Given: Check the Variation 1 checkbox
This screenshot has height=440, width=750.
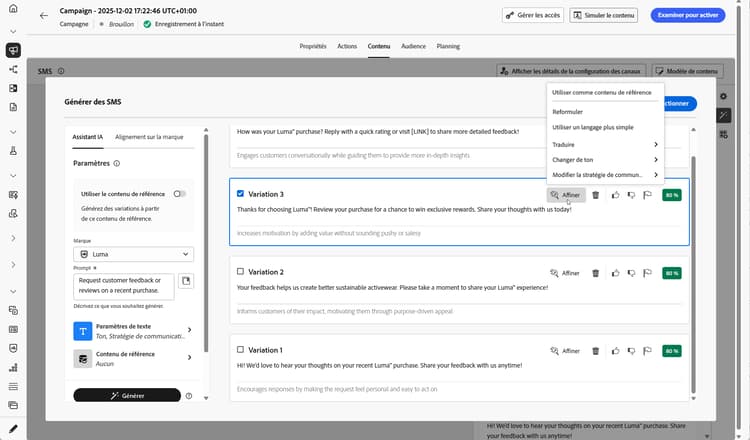Looking at the screenshot, I should tap(240, 350).
